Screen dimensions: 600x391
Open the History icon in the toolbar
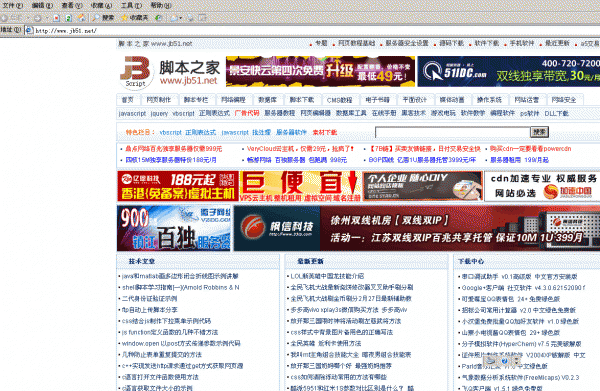pos(158,18)
